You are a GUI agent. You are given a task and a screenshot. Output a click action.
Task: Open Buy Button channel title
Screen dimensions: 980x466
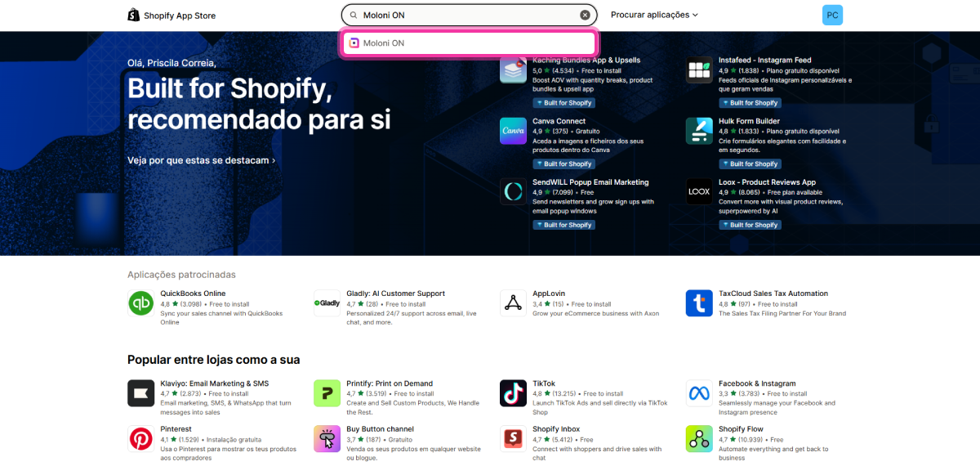(x=380, y=429)
